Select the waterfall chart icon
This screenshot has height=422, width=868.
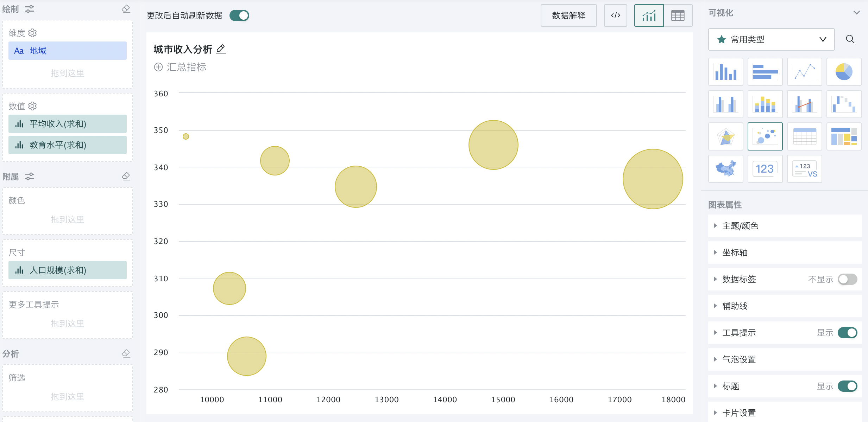[844, 104]
